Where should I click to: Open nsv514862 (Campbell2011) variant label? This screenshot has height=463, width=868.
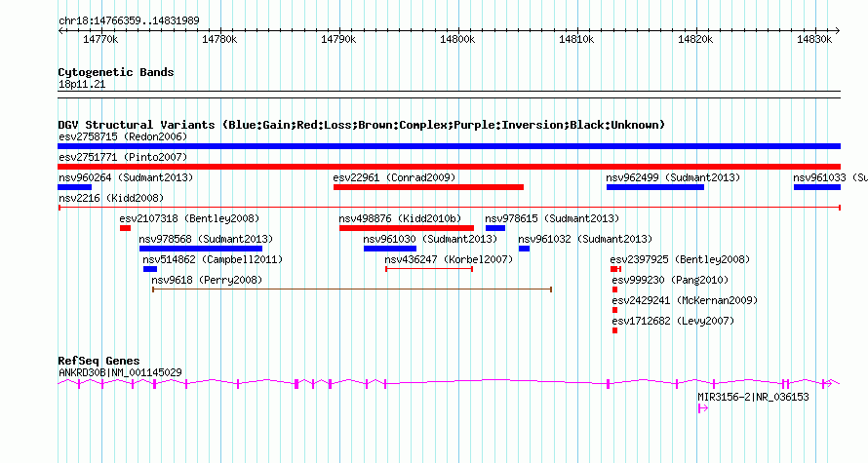click(x=213, y=259)
